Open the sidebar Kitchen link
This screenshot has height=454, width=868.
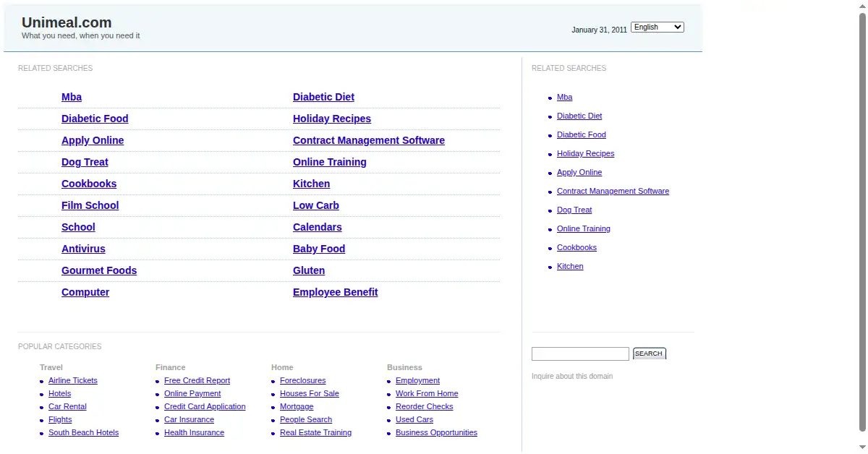click(x=570, y=266)
